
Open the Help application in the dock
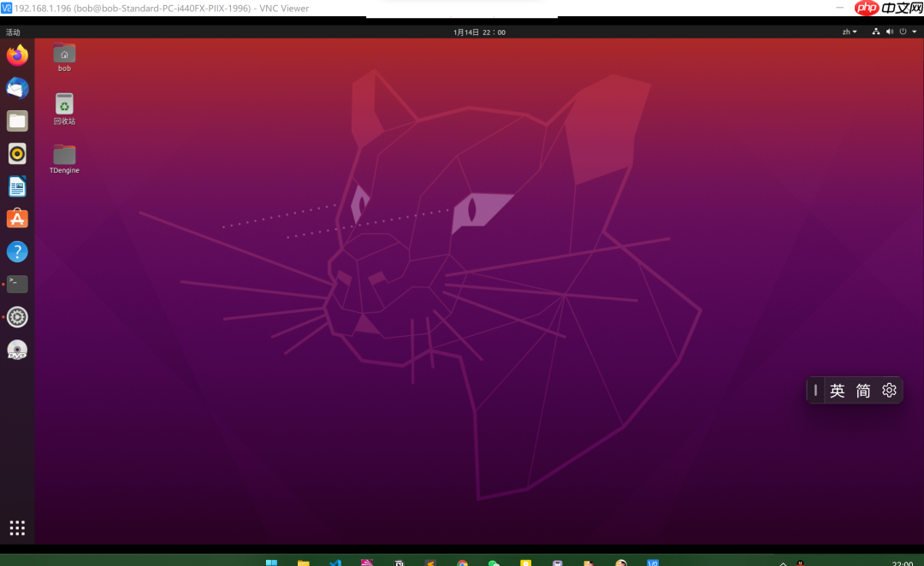[17, 251]
